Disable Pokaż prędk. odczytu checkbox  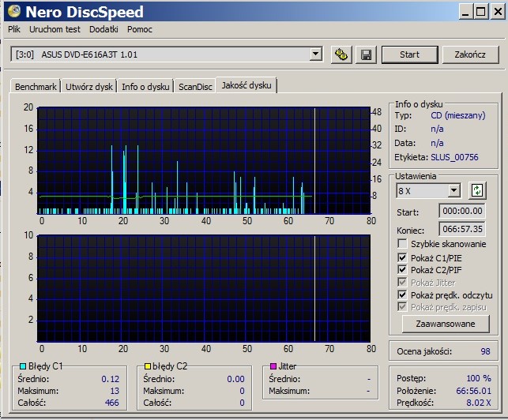click(402, 294)
